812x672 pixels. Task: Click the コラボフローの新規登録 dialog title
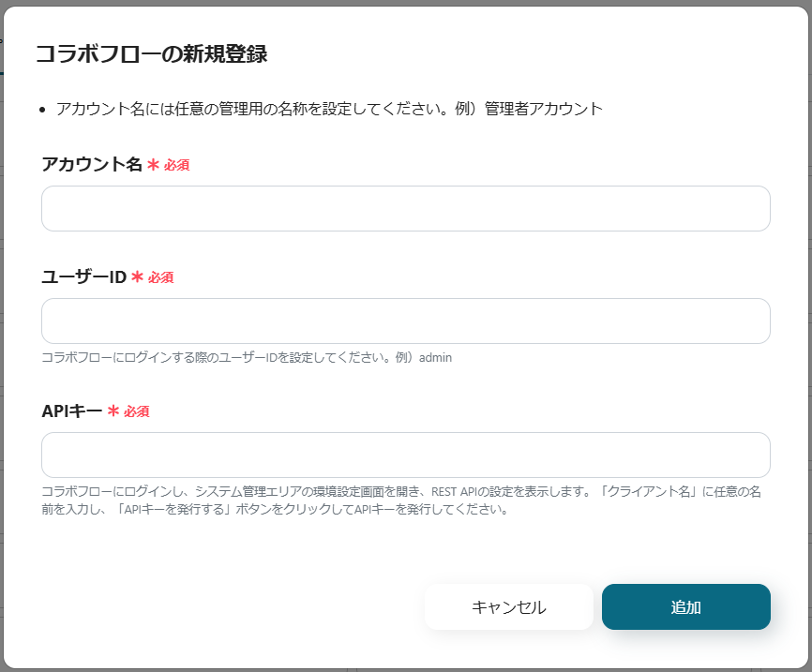point(151,53)
